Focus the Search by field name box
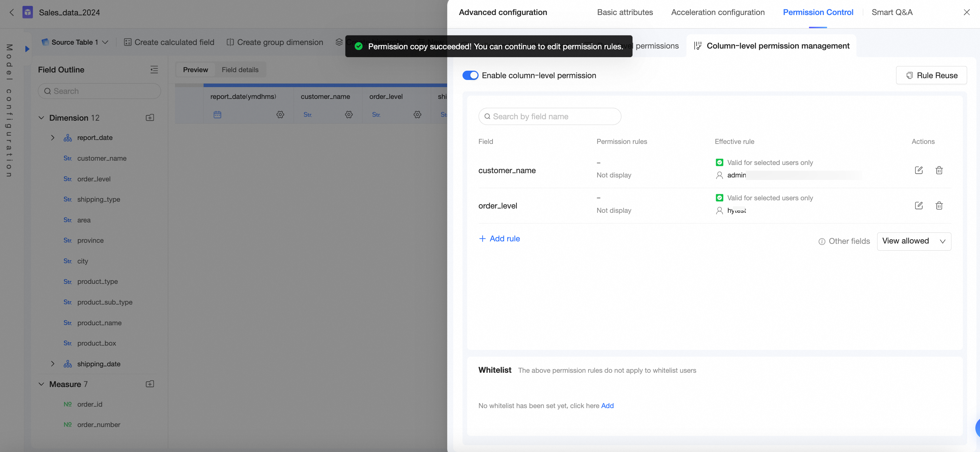 click(549, 116)
